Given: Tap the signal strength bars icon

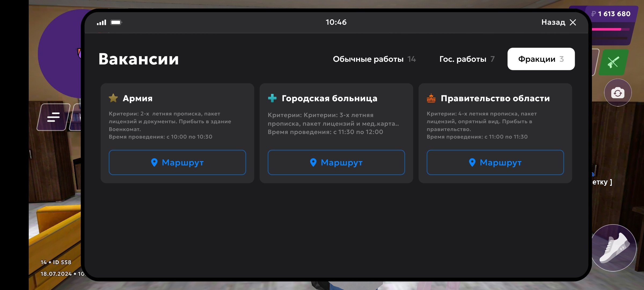Looking at the screenshot, I should 101,22.
